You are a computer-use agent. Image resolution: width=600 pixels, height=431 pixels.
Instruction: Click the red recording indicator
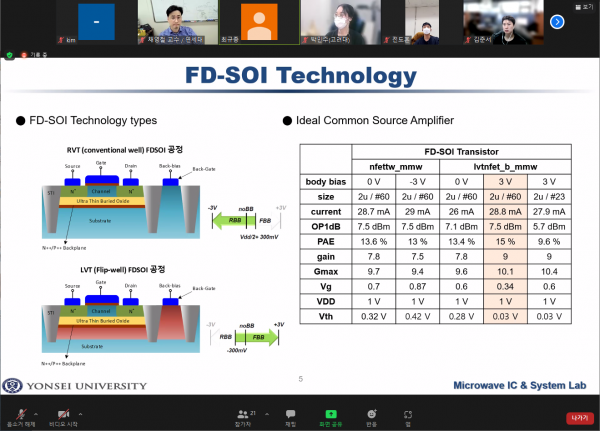(24, 55)
